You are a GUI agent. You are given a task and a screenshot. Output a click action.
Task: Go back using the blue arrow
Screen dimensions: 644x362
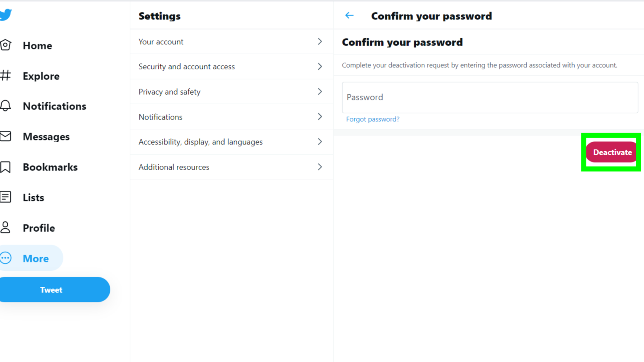[349, 15]
